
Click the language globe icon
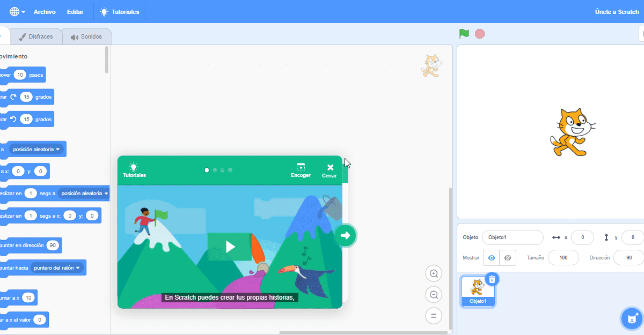pos(13,11)
